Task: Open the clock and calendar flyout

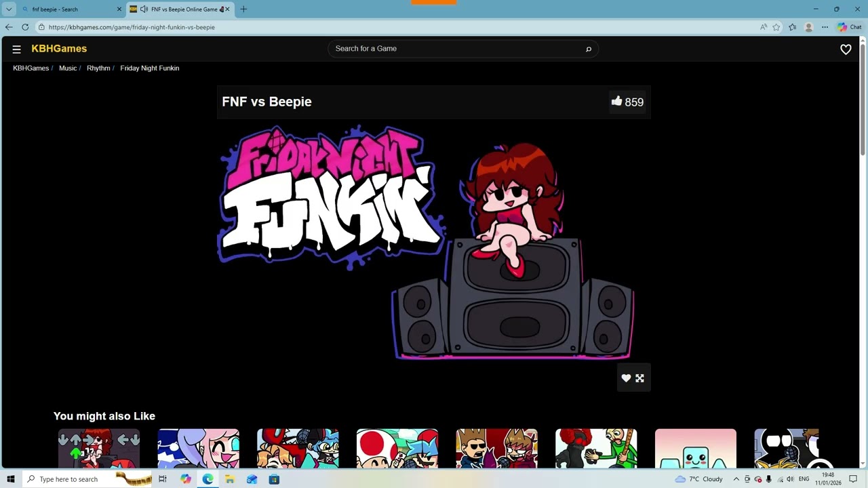Action: 828,479
